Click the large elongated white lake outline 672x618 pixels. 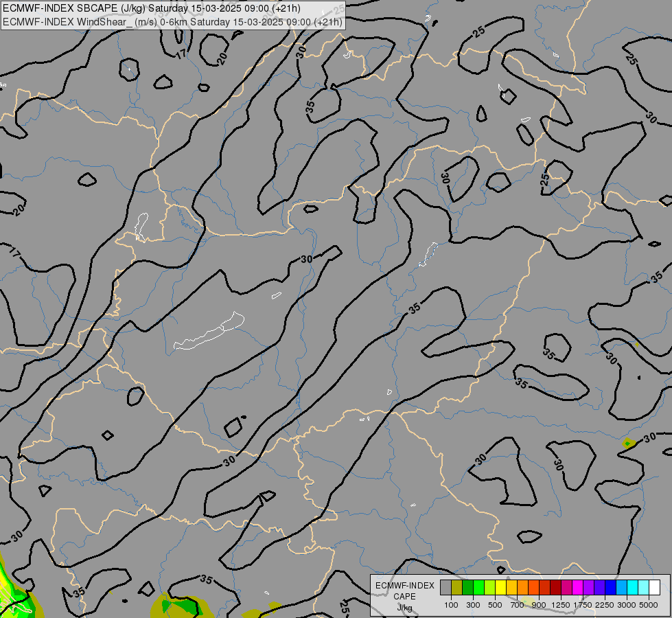point(209,331)
